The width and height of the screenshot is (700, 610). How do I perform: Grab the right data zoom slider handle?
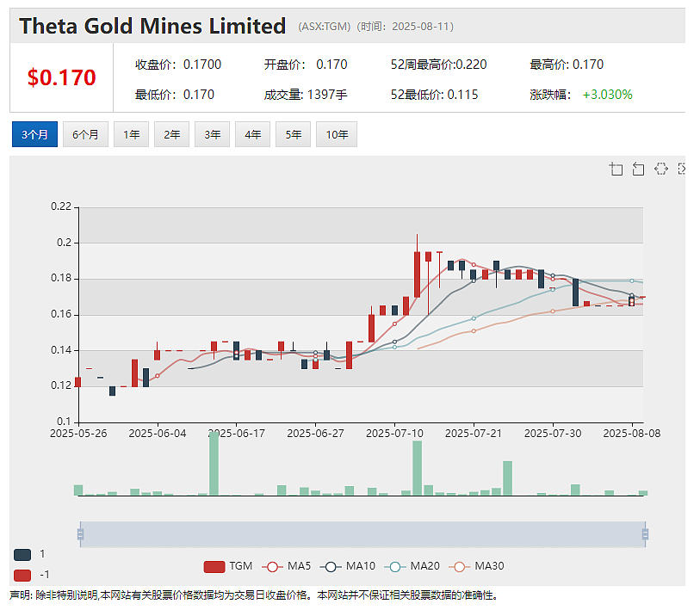click(645, 534)
